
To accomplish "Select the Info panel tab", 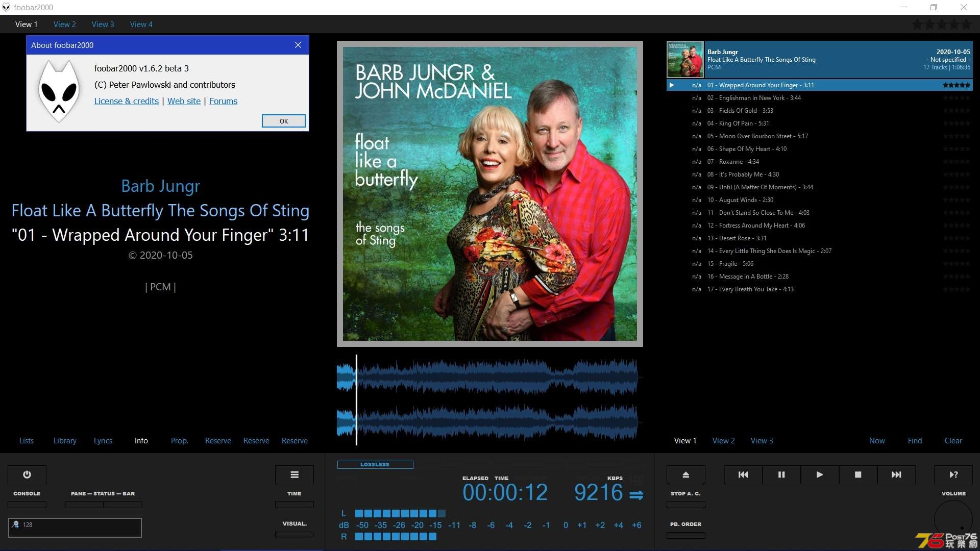I will (x=141, y=440).
